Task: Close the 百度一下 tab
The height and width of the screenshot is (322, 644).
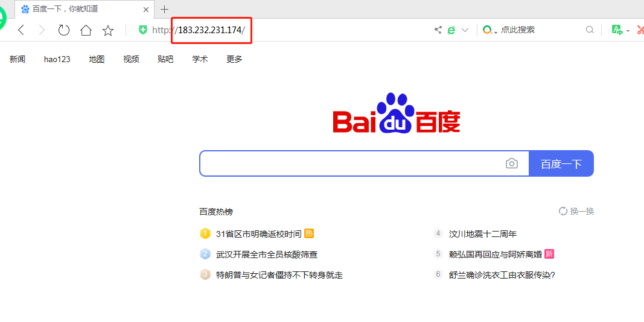Action: 146,10
